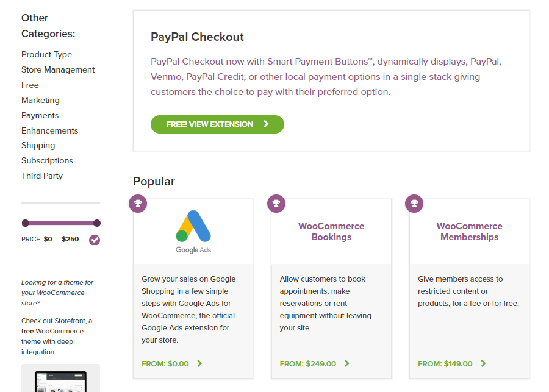Browse the Shipping category
The width and height of the screenshot is (549, 392).
[38, 145]
